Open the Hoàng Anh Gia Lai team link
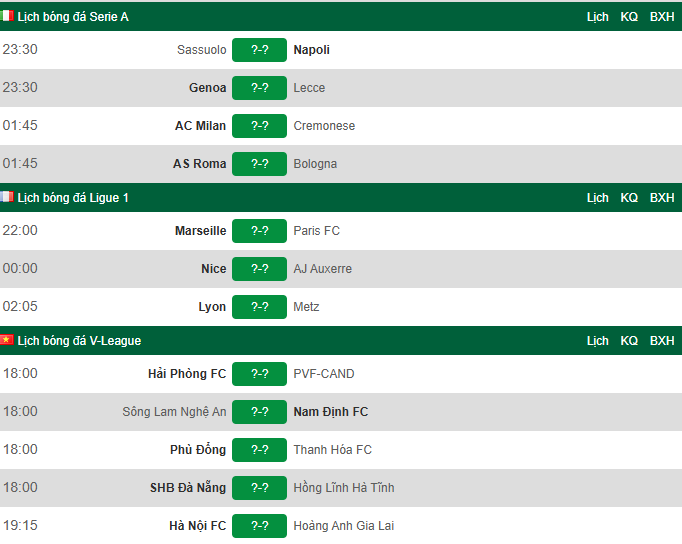Screen dimensions: 682x544 [x=344, y=525]
